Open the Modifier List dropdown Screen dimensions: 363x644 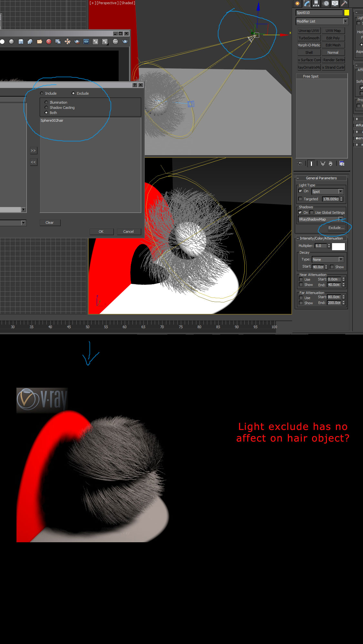[x=345, y=21]
